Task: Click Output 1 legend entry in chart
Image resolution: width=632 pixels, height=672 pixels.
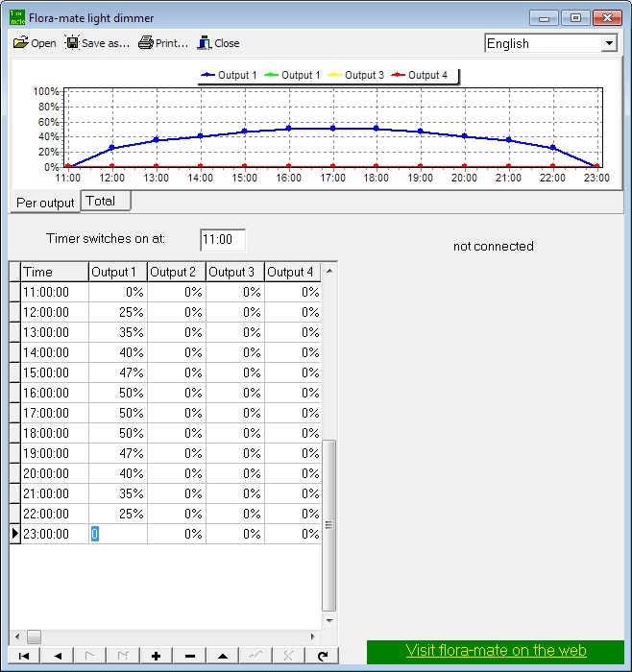Action: pyautogui.click(x=229, y=75)
